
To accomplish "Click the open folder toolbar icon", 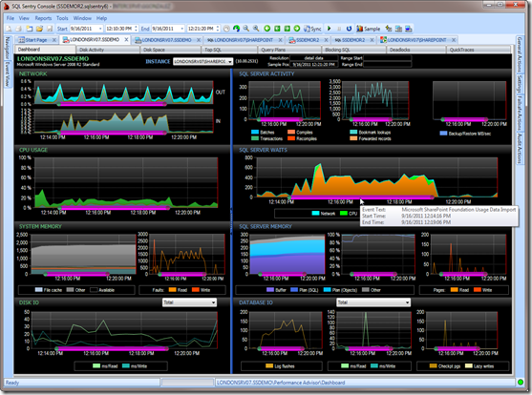I will point(39,29).
